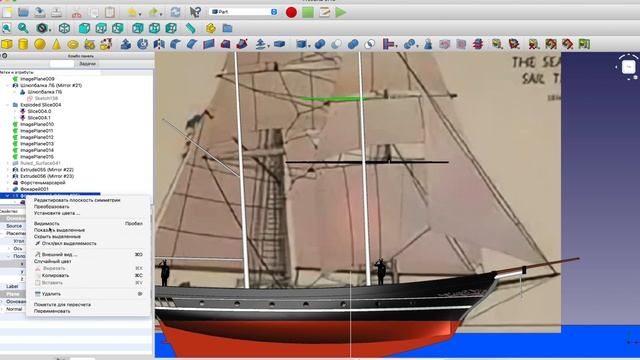Activate the What's This help cursor
This screenshot has width=640, height=360.
195,12
